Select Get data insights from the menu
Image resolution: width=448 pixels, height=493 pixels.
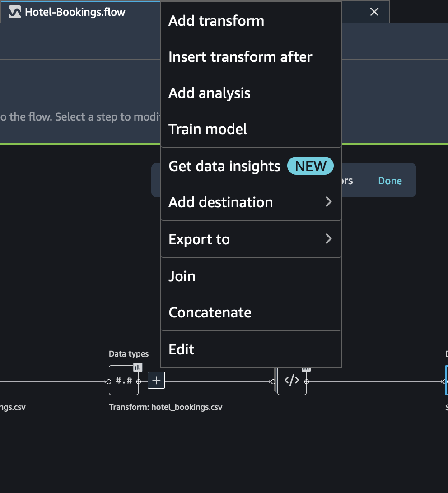tap(224, 166)
